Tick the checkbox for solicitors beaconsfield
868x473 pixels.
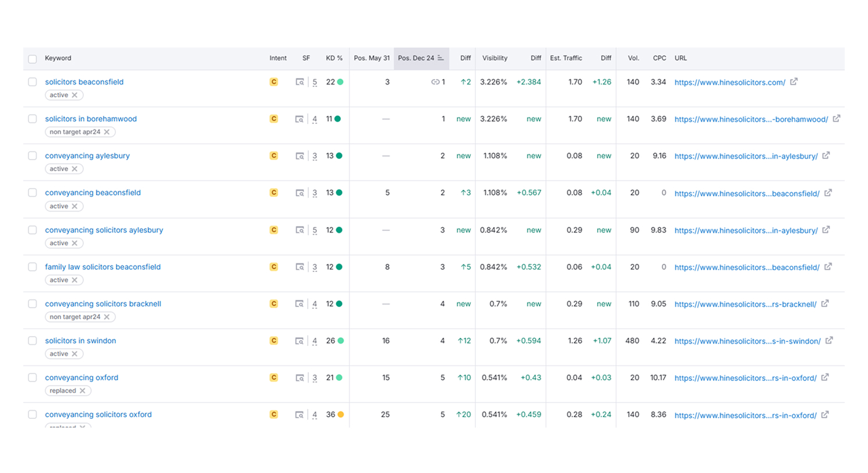(33, 82)
